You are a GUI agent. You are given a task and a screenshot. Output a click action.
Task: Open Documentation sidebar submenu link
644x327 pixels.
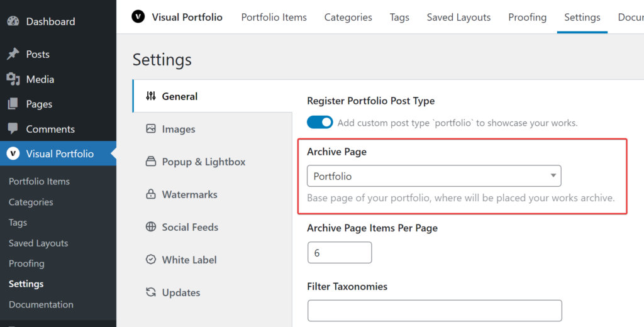(x=41, y=304)
